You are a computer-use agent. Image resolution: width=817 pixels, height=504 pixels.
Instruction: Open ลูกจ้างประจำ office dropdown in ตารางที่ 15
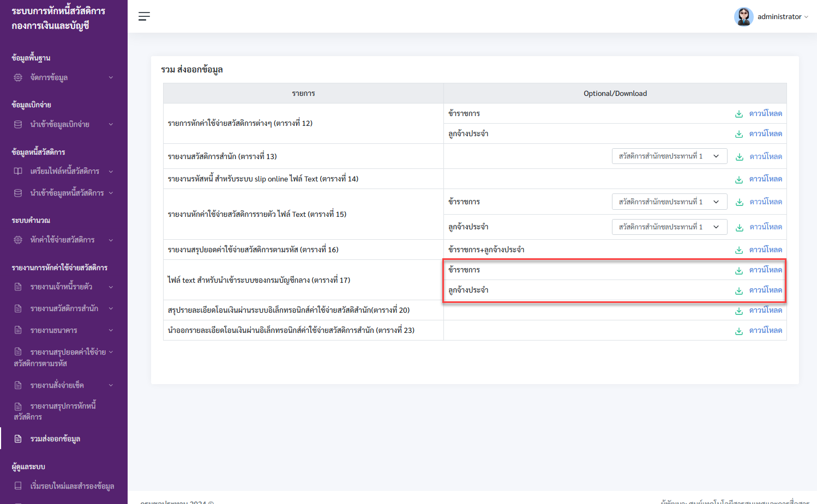point(669,227)
